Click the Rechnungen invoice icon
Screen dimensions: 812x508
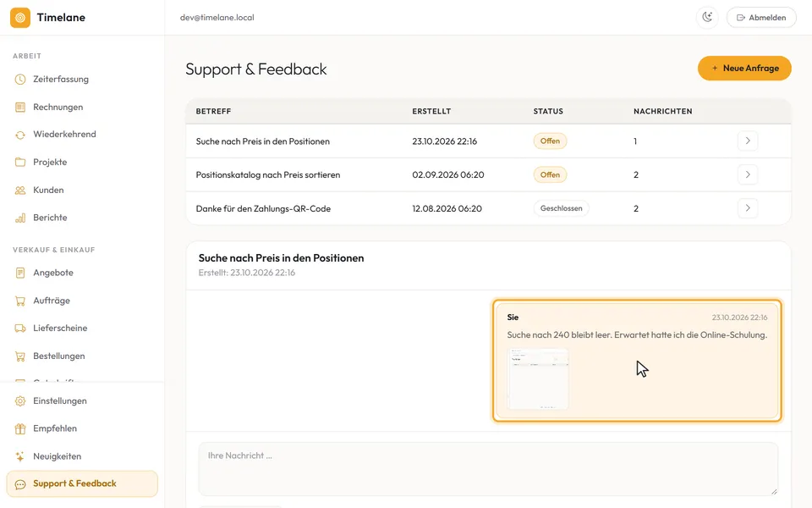(x=20, y=108)
